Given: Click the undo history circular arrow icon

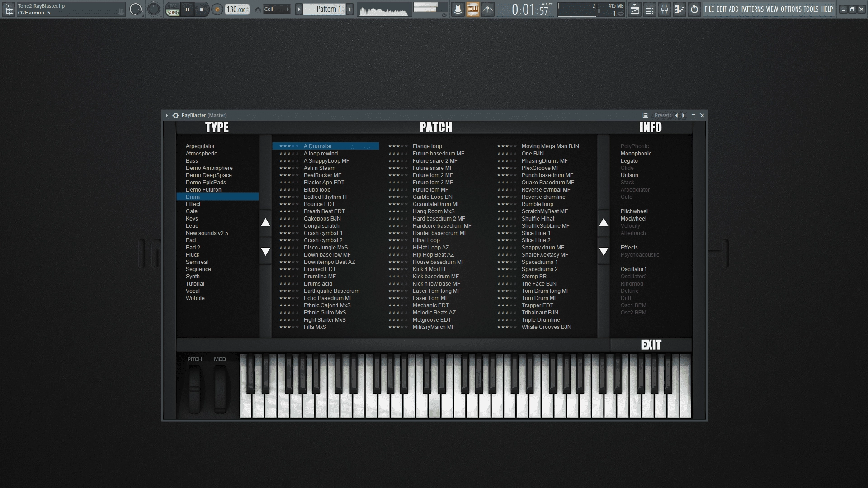Looking at the screenshot, I should [694, 9].
